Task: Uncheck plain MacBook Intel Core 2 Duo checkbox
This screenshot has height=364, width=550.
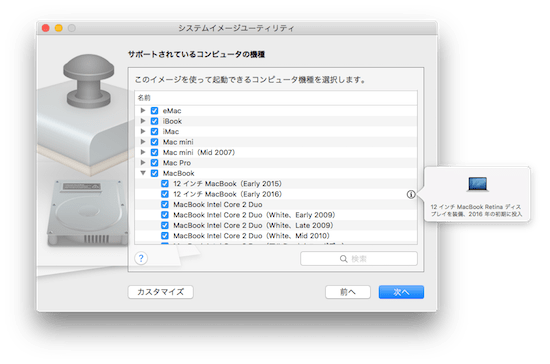Action: (165, 204)
